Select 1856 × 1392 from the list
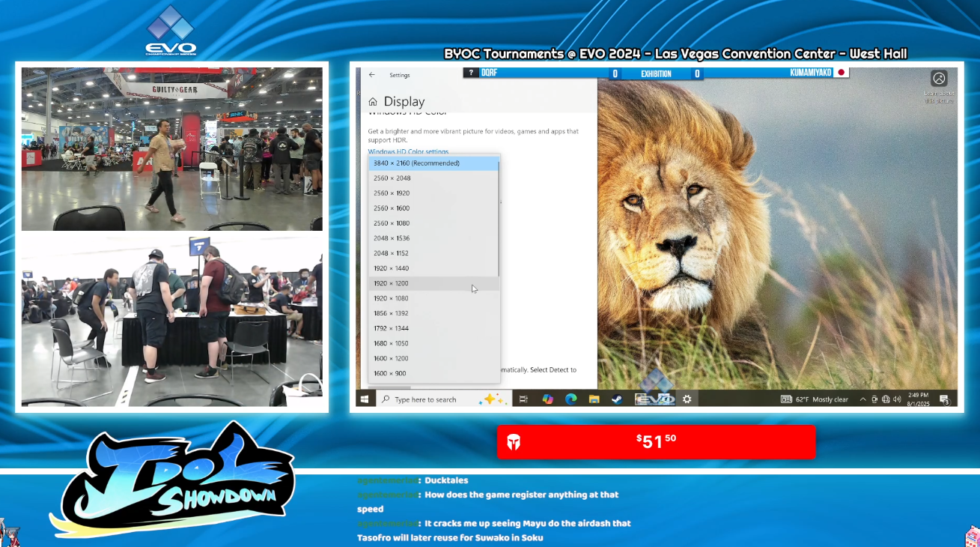This screenshot has height=547, width=980. pyautogui.click(x=433, y=313)
